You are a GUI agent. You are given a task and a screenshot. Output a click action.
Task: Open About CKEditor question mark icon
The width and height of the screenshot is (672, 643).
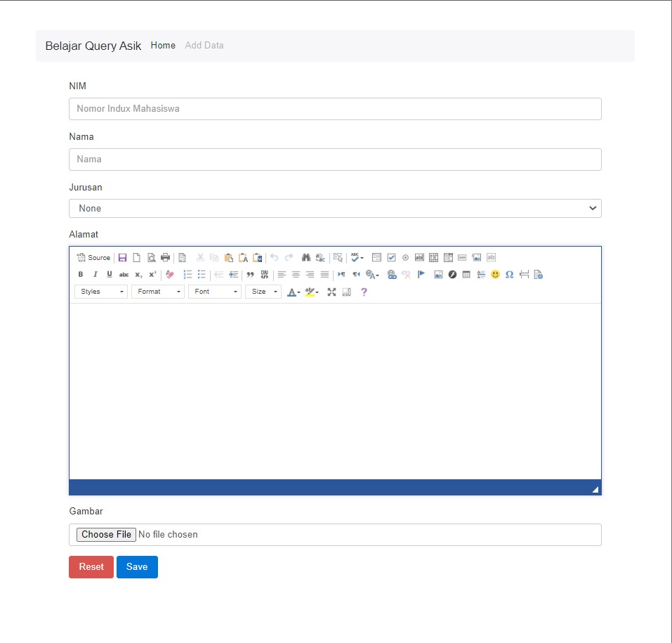coord(364,292)
